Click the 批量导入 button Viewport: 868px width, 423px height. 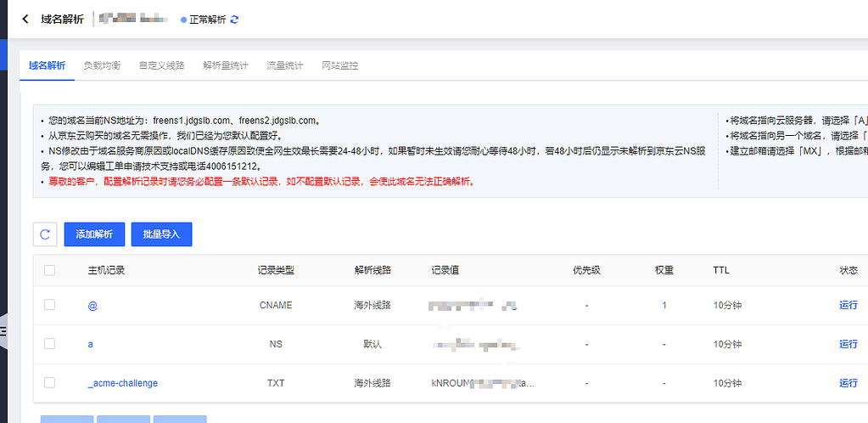(x=162, y=234)
